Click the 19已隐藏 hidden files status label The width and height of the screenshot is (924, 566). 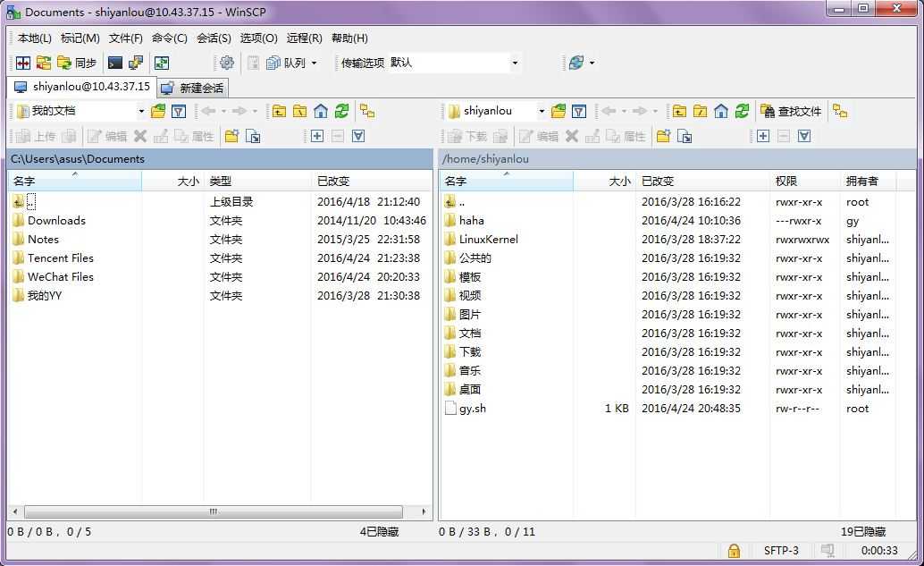[862, 532]
